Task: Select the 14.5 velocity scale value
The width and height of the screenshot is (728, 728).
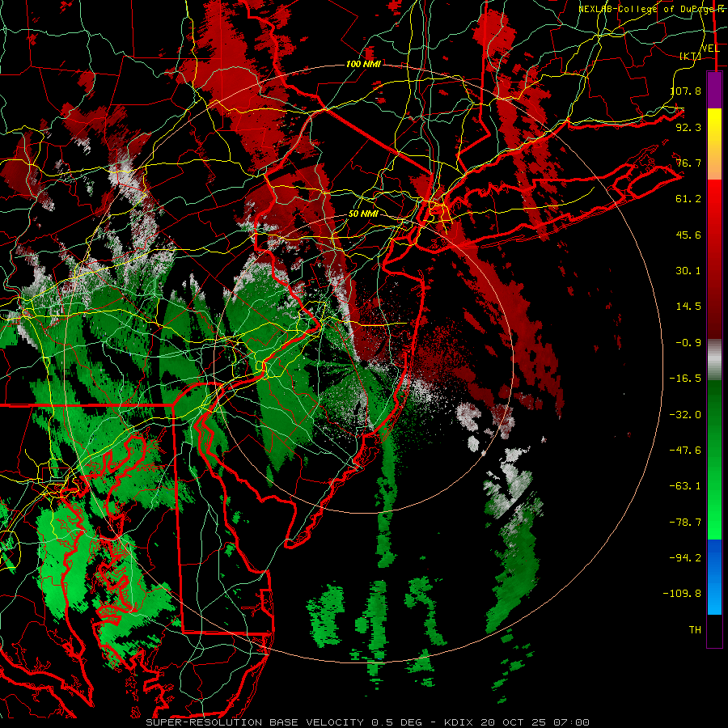Action: coord(688,307)
